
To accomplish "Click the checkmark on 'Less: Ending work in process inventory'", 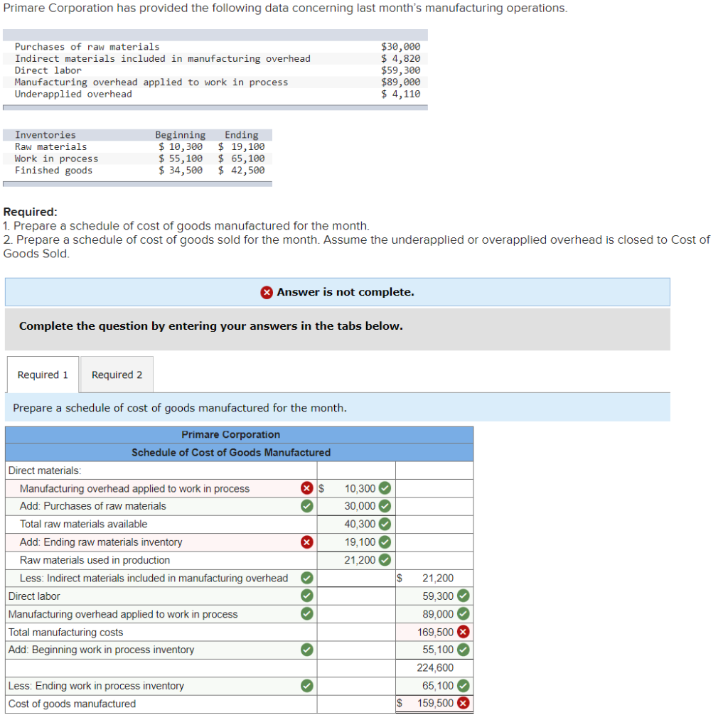I will (306, 685).
